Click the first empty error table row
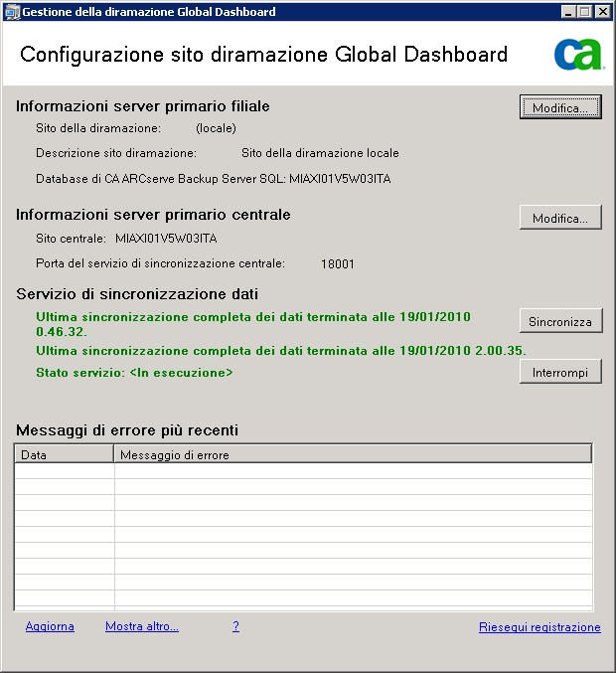This screenshot has width=616, height=673. 303,471
